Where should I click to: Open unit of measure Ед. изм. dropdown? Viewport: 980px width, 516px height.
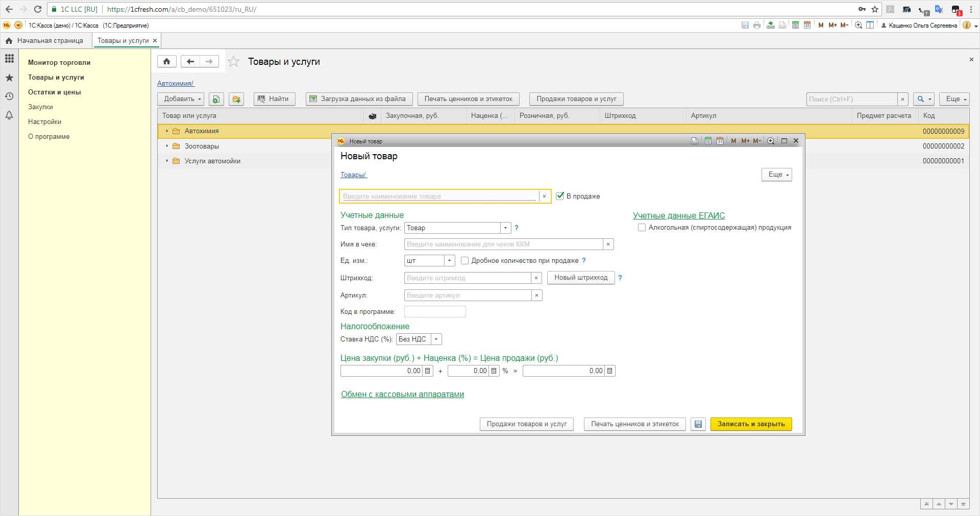(x=449, y=261)
